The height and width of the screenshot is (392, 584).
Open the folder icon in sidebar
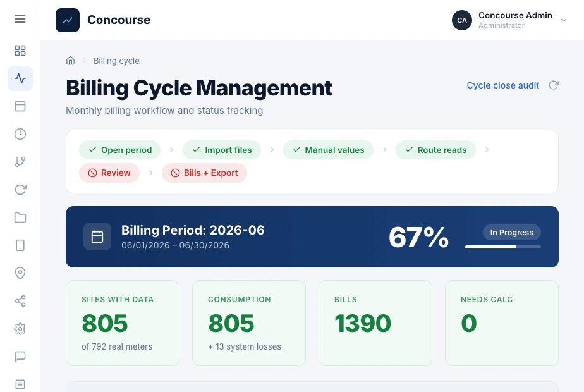point(20,217)
